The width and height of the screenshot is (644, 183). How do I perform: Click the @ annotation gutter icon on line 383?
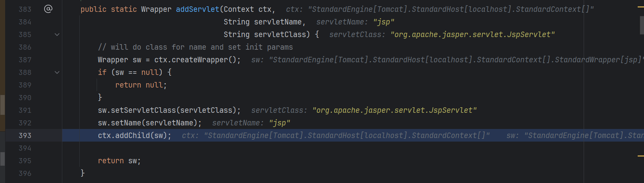tap(48, 9)
